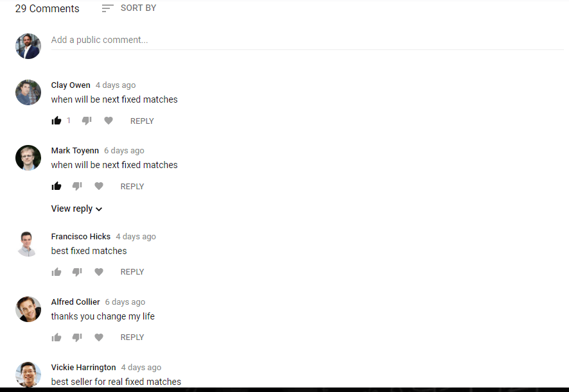Heart Mark Toyenn's comment
The height and width of the screenshot is (392, 569).
click(99, 187)
